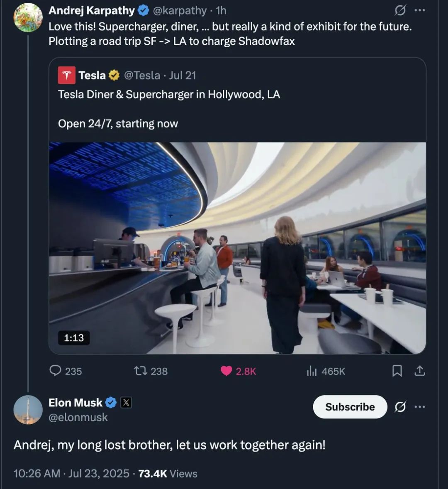Click the Tesla logo avatar in quoted post
448x489 pixels.
[x=67, y=75]
